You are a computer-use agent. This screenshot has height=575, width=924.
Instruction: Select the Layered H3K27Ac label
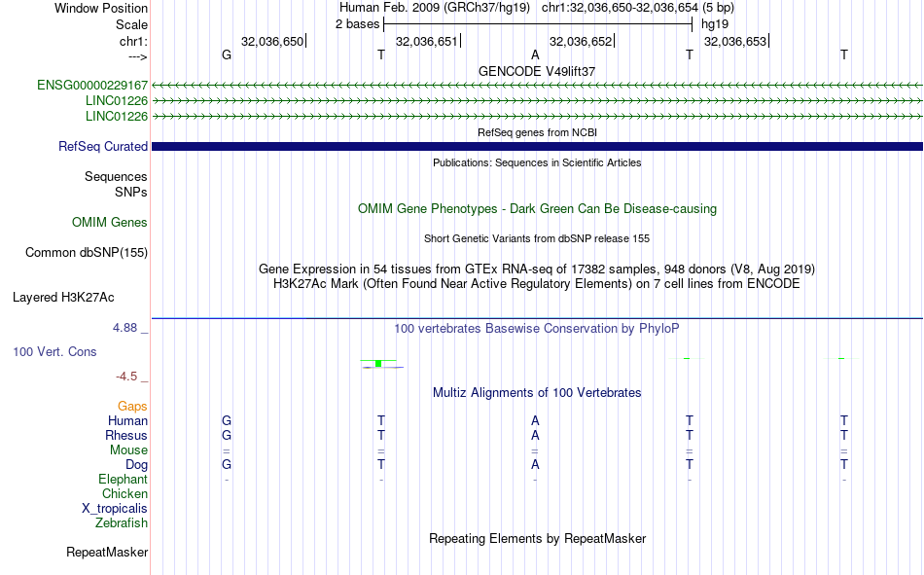tap(63, 298)
